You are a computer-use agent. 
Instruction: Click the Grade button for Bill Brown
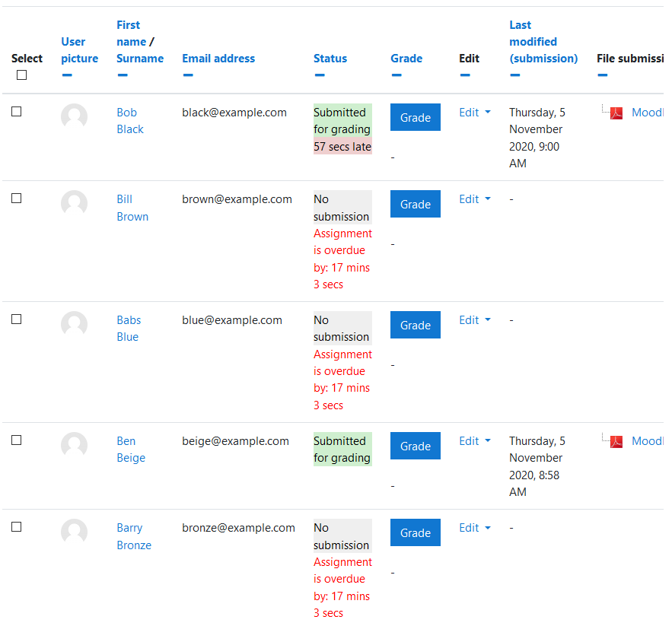click(416, 204)
